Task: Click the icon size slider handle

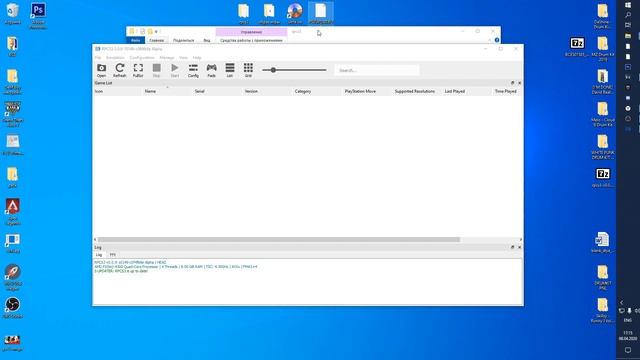Action: pos(273,70)
